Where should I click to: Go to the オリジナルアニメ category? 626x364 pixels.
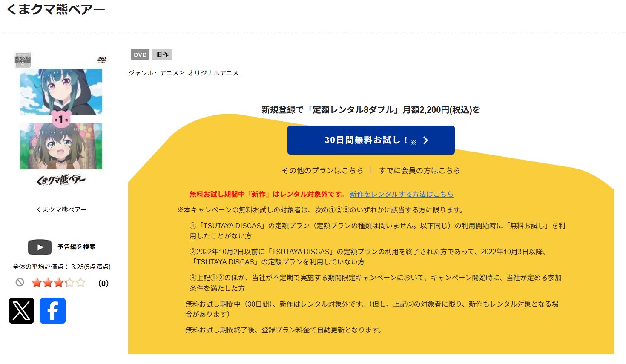pos(213,73)
